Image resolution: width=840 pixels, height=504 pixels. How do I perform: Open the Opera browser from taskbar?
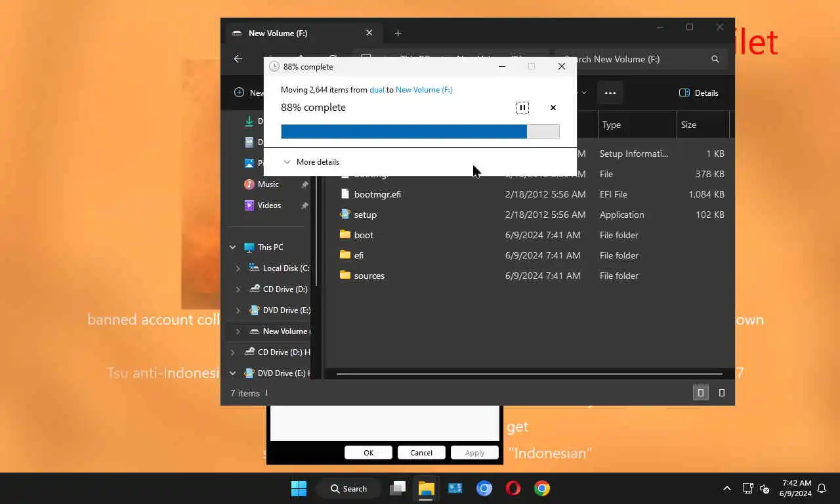[513, 488]
